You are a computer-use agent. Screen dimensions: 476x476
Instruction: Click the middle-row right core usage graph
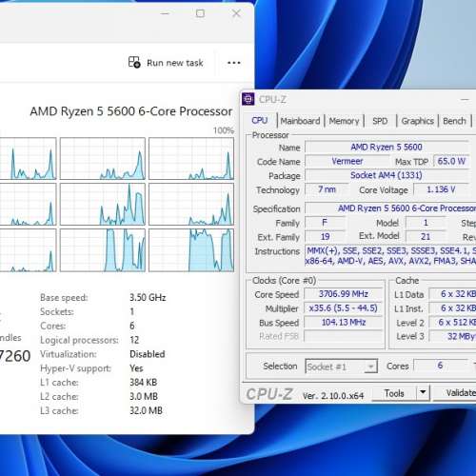click(x=191, y=205)
